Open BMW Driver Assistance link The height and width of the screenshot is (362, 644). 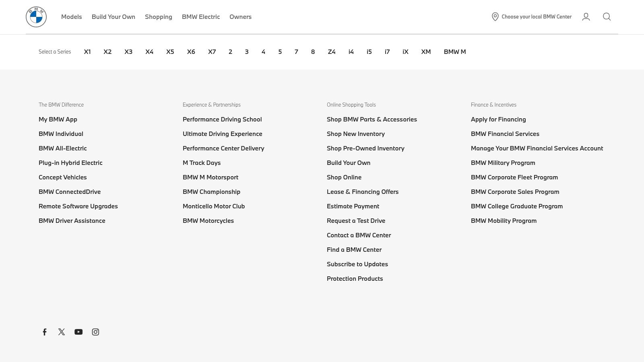click(x=72, y=221)
